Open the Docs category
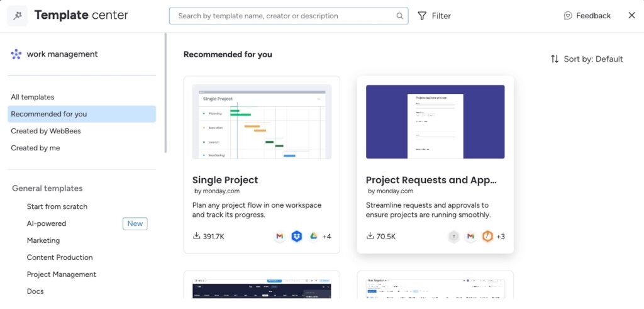This screenshot has width=644, height=309. 35,291
